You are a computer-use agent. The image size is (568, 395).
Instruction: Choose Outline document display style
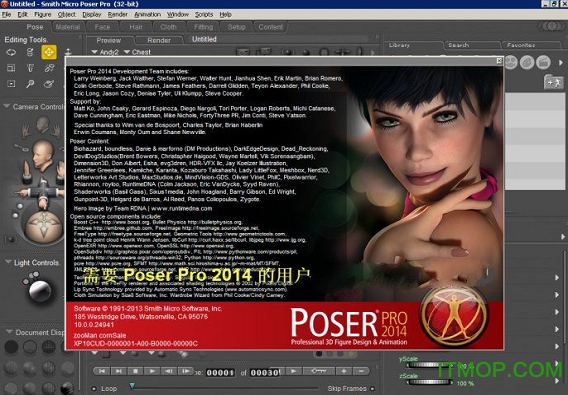coord(30,347)
